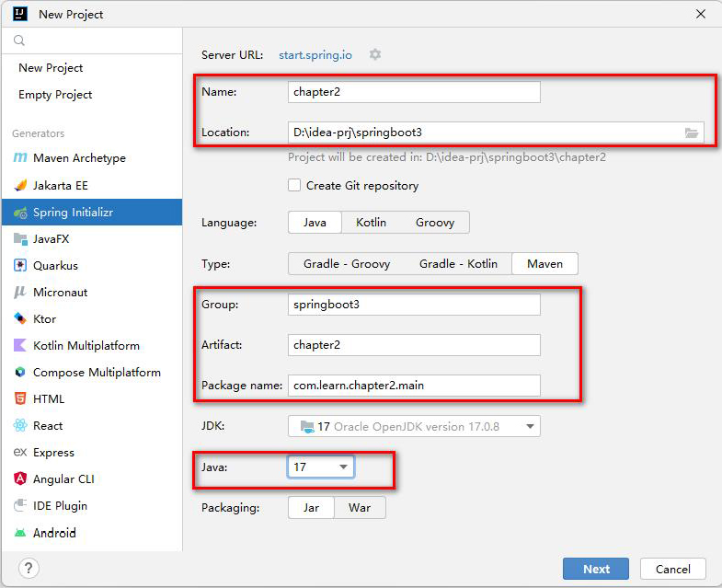Choose Gradle - Kotlin build type
722x588 pixels.
(458, 264)
